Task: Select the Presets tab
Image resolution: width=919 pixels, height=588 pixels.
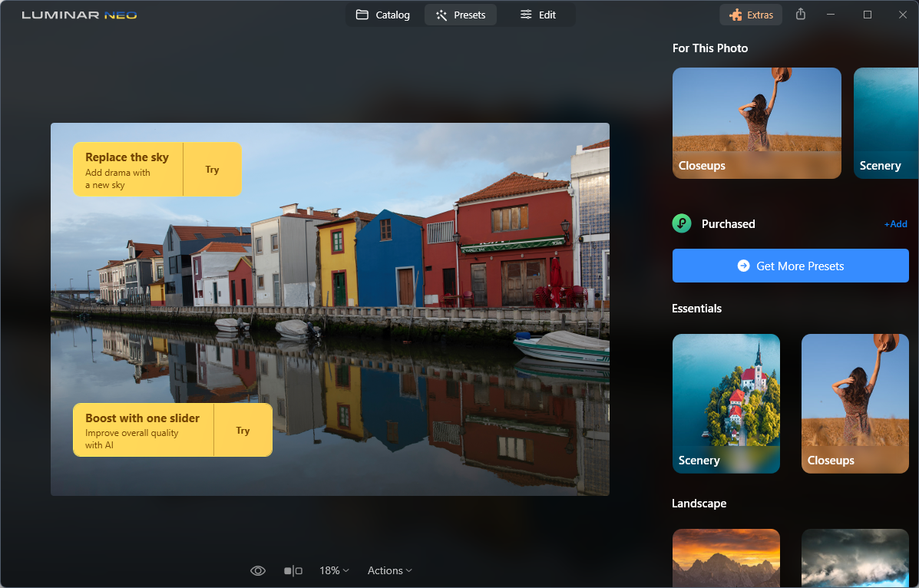Action: tap(461, 15)
